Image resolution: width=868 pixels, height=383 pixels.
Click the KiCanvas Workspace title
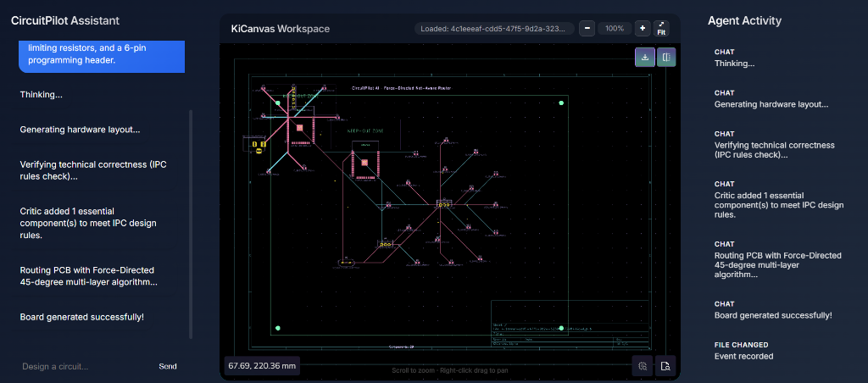click(x=280, y=29)
